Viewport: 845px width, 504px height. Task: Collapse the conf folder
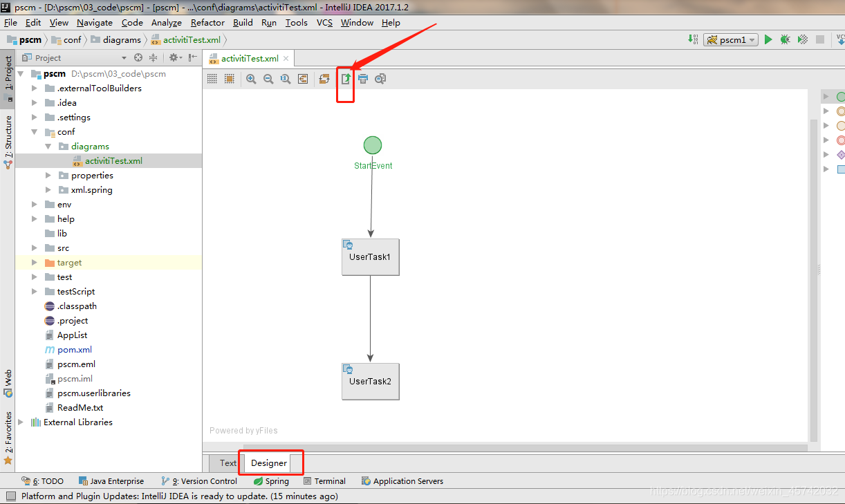click(x=35, y=131)
